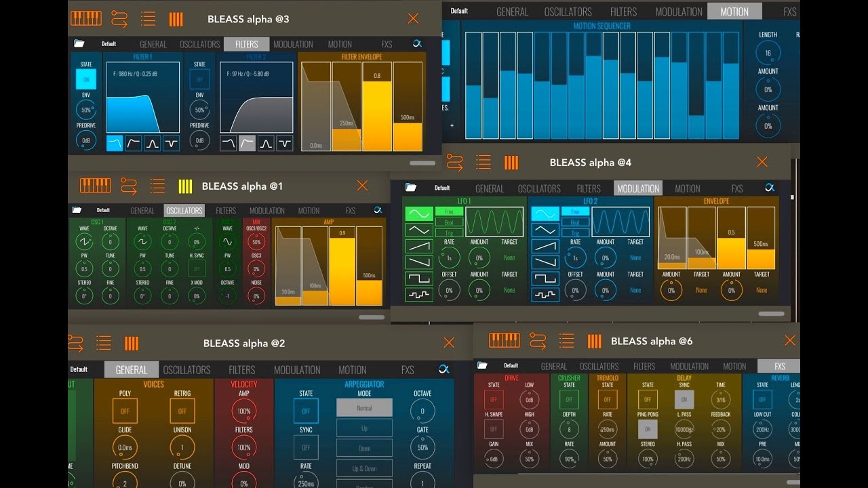Open LFO 2 target selector beside RATE row
This screenshot has width=868, height=488.
tap(635, 258)
